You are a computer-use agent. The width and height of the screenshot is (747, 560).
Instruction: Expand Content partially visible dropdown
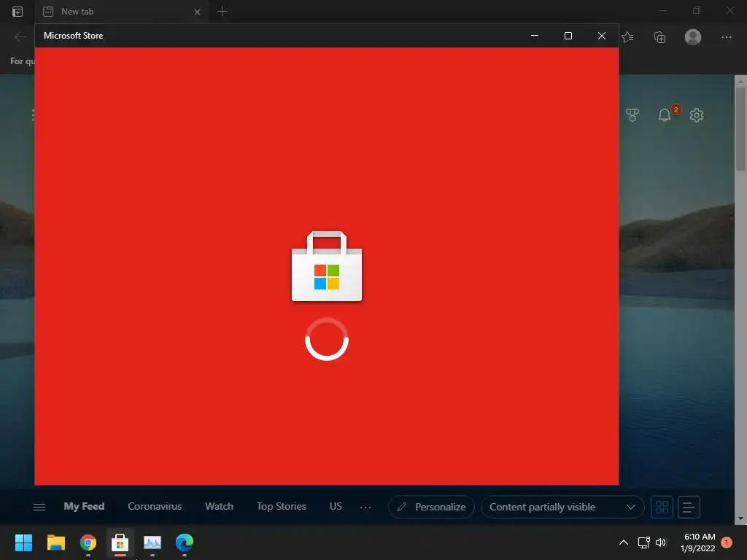pos(562,507)
